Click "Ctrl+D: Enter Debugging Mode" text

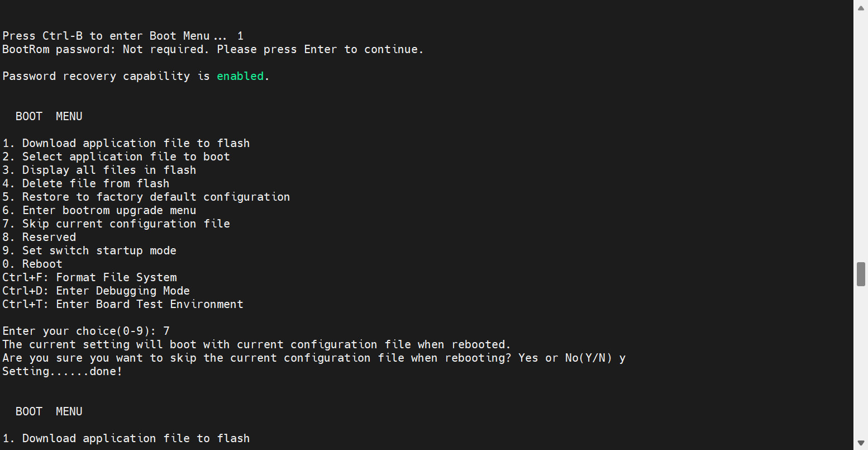pyautogui.click(x=96, y=291)
